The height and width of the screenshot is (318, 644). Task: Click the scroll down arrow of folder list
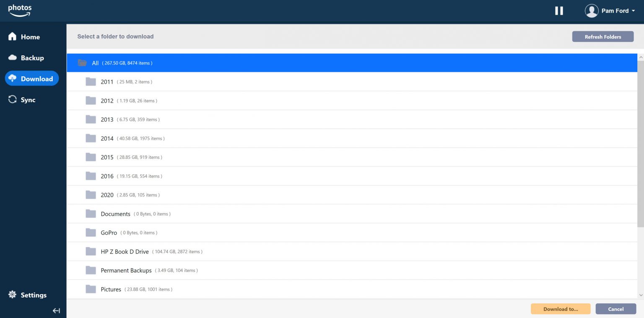click(640, 295)
